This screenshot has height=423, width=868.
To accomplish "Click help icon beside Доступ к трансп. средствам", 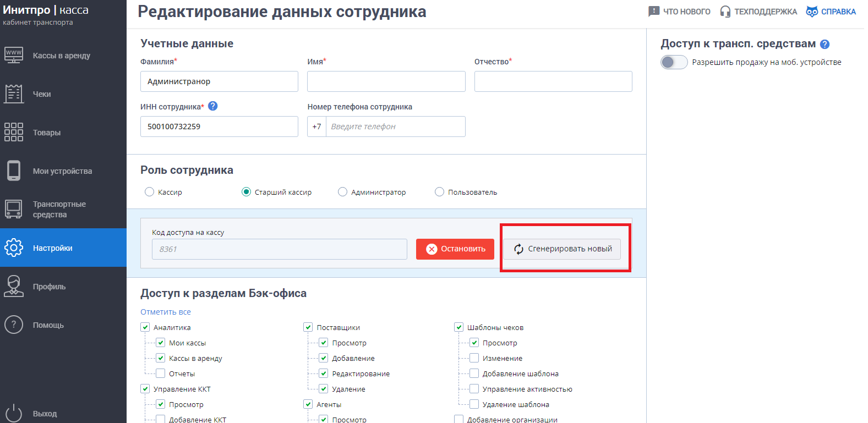I will point(825,45).
